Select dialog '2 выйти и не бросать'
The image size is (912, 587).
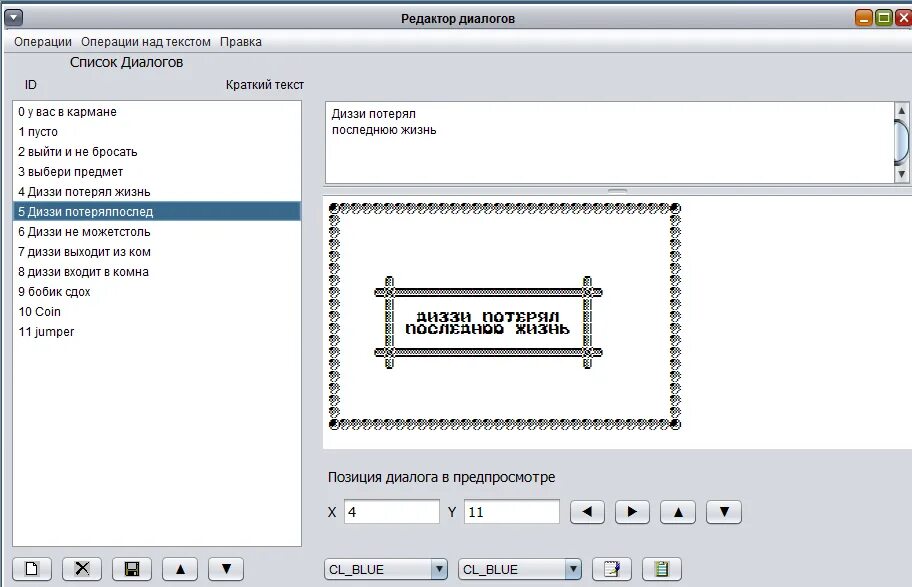coord(156,152)
